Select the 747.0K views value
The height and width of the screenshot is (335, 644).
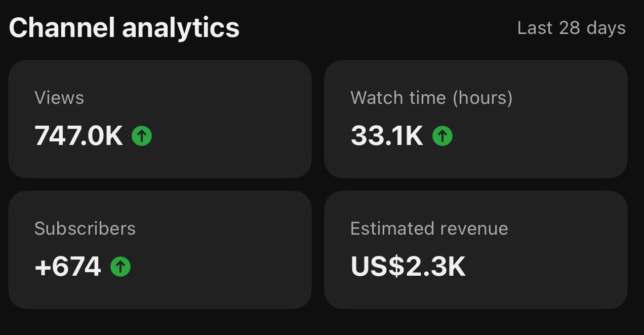78,136
